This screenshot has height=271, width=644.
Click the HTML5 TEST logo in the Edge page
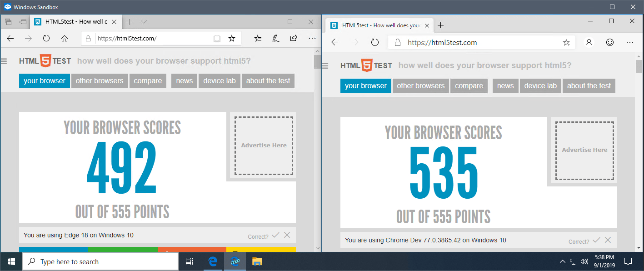tap(45, 61)
